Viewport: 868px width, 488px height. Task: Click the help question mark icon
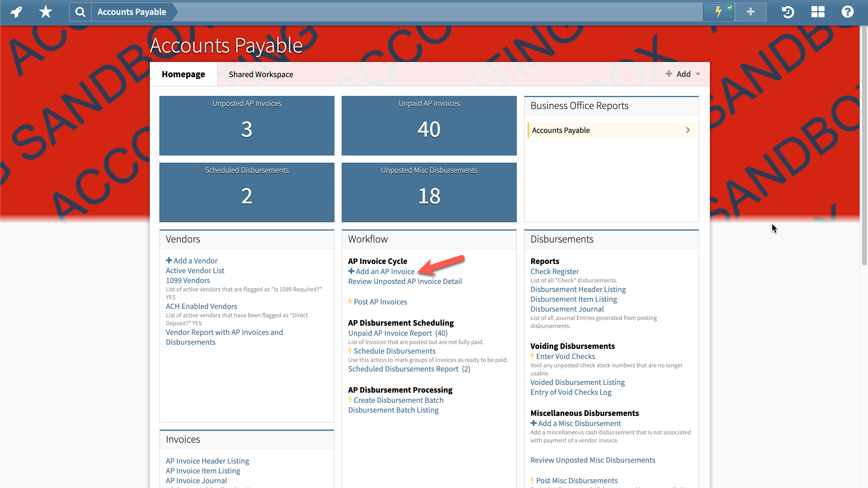pyautogui.click(x=847, y=12)
